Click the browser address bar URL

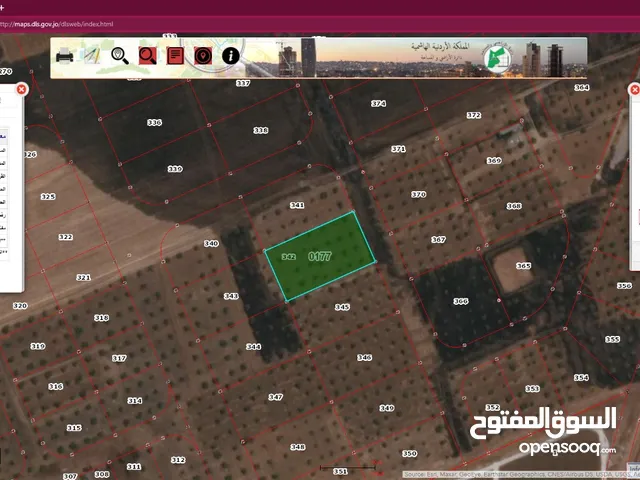56,24
